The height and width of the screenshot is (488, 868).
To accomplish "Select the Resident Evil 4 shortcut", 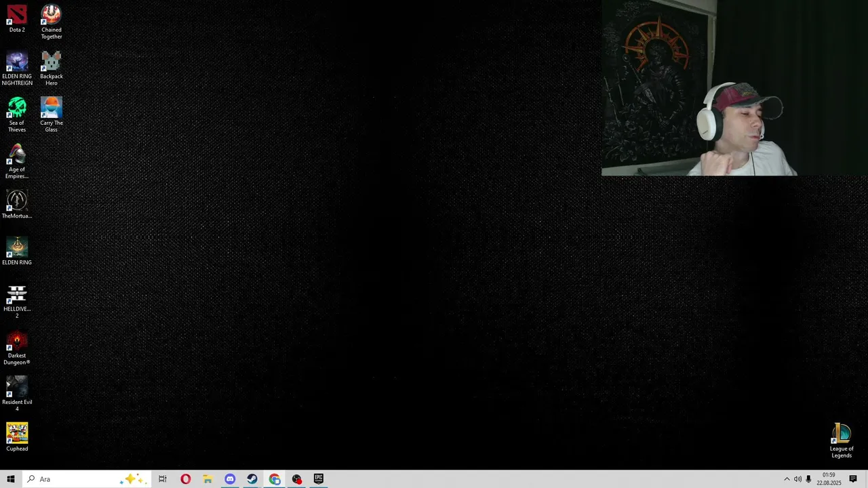I will click(x=17, y=394).
